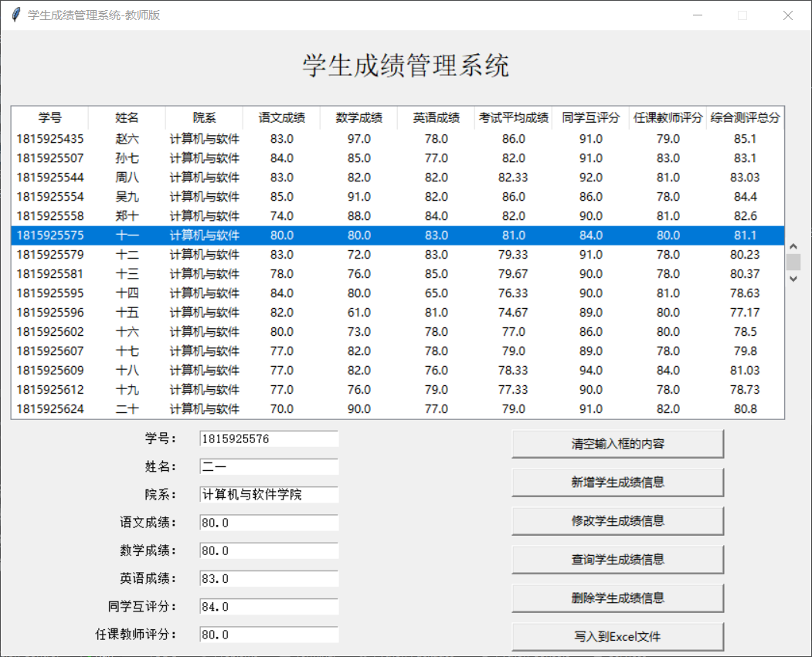Click the 同学互评分 input field
This screenshot has height=657, width=812.
point(269,606)
